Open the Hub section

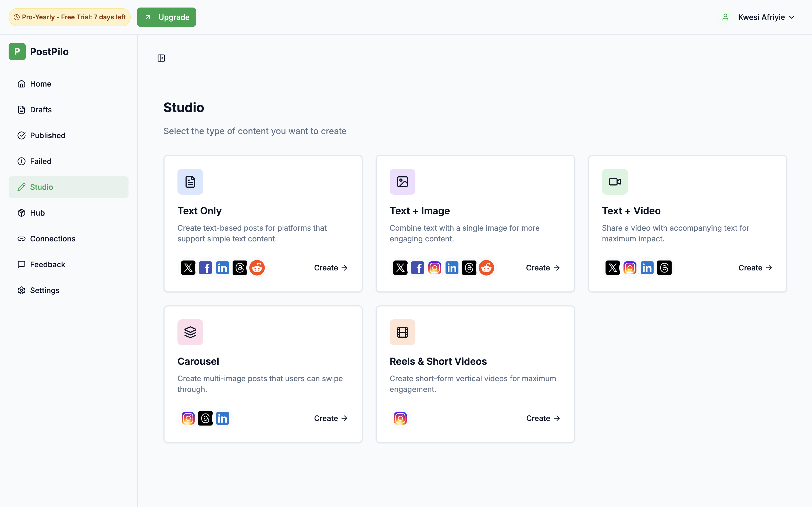point(37,213)
